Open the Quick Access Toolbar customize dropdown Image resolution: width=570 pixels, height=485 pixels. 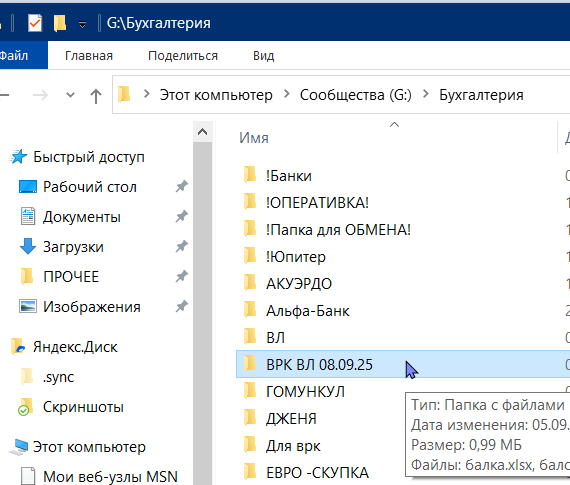point(83,24)
